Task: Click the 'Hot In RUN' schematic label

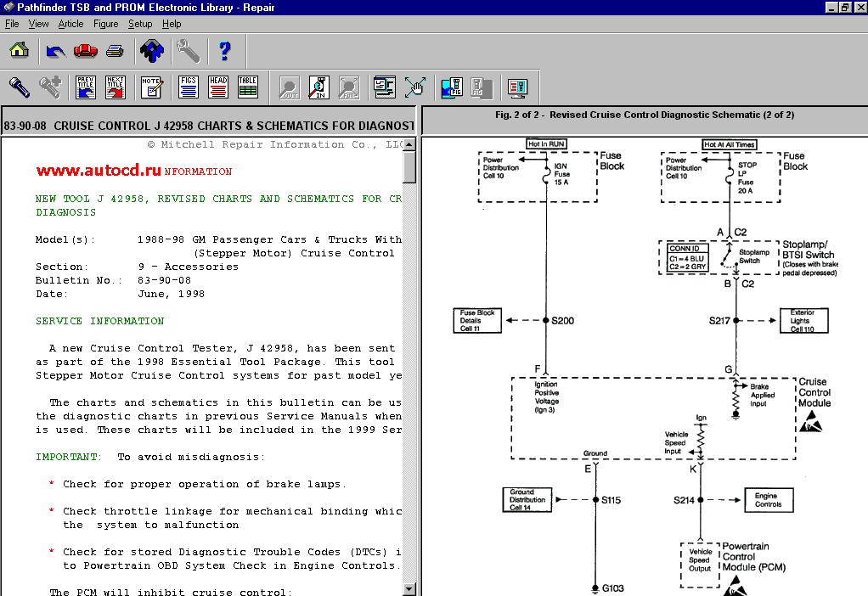Action: pos(546,143)
